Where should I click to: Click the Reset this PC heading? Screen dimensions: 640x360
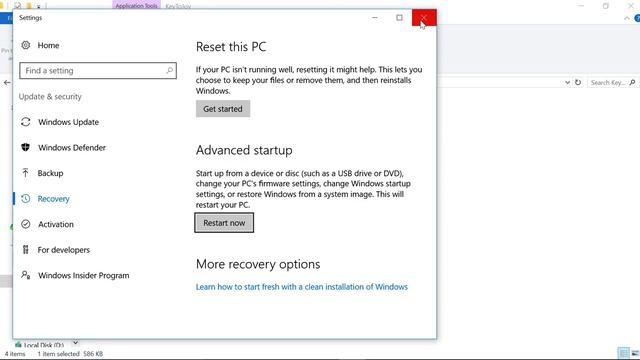tap(231, 47)
